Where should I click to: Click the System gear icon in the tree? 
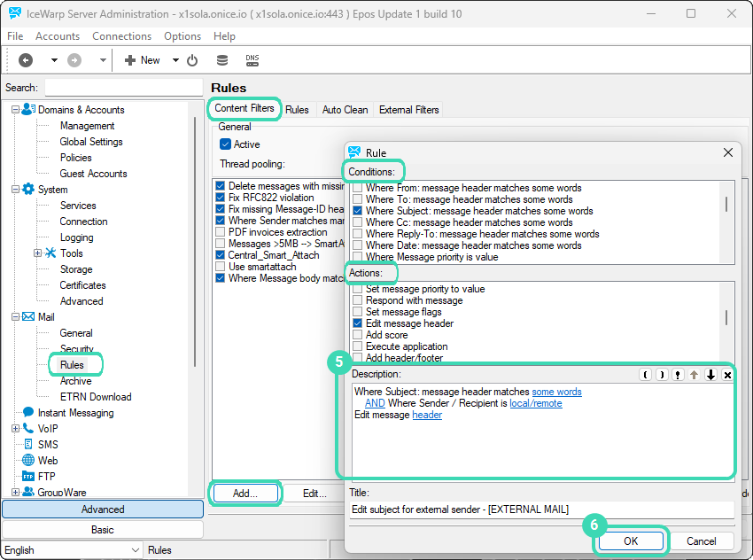(28, 190)
